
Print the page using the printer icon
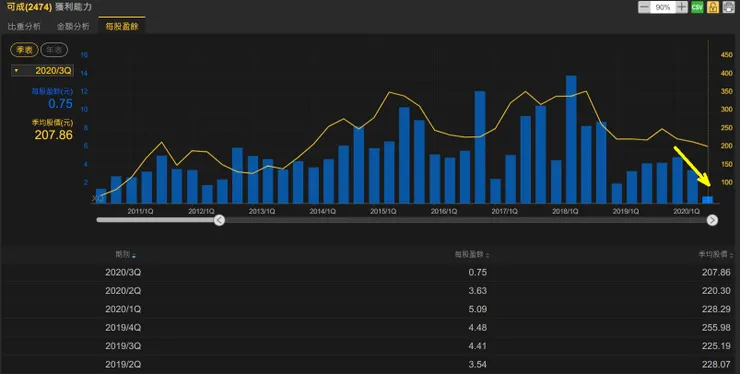728,7
